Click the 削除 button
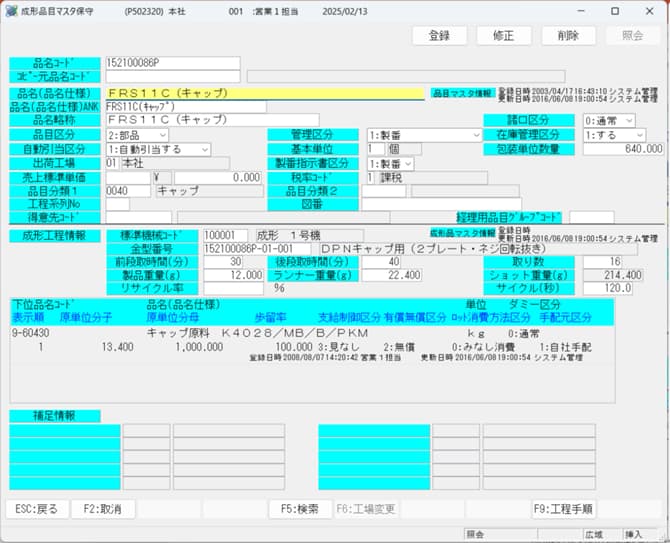Screen dimensions: 670x544 point(568,35)
